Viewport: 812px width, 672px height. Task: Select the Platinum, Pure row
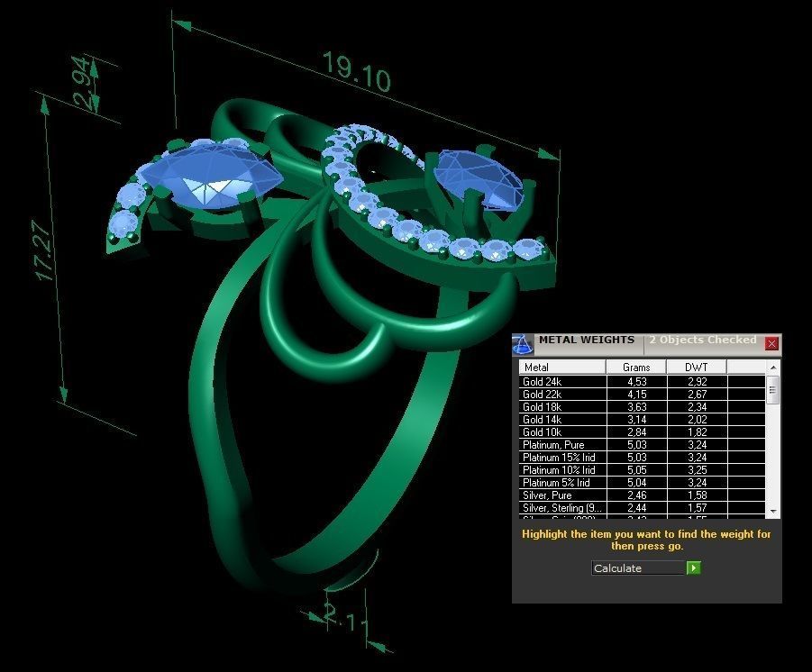click(x=643, y=445)
